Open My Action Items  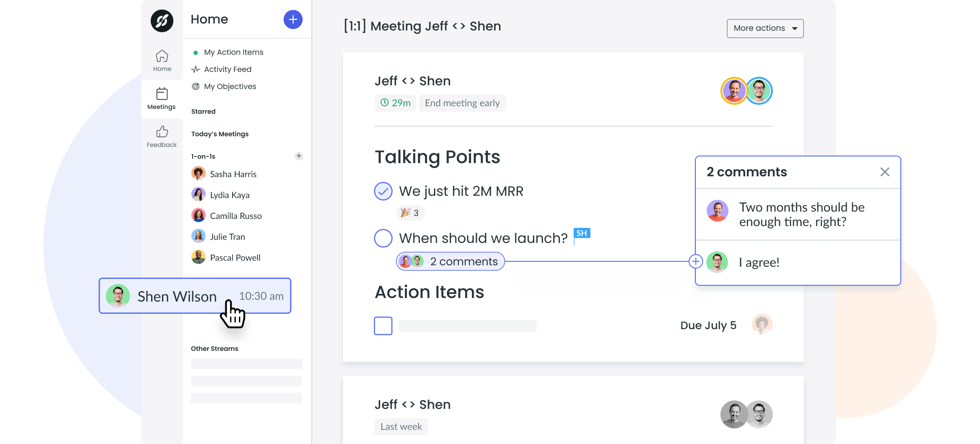[x=233, y=52]
